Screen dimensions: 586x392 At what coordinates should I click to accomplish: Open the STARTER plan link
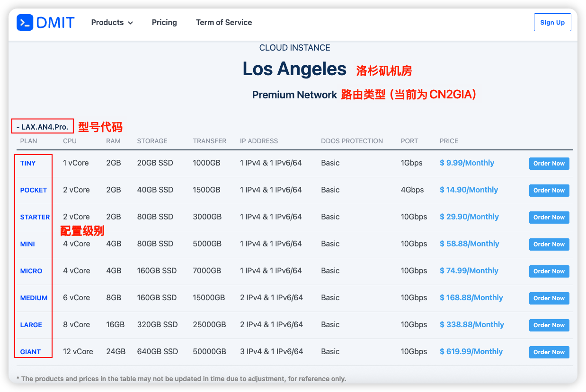(x=35, y=217)
